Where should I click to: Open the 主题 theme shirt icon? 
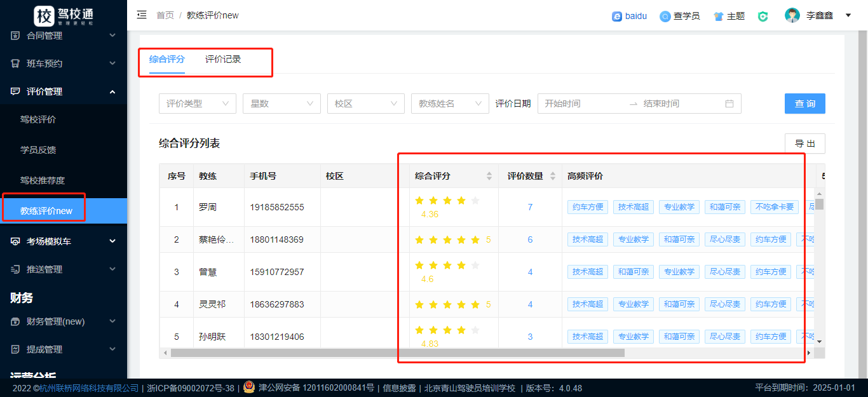[x=719, y=16]
